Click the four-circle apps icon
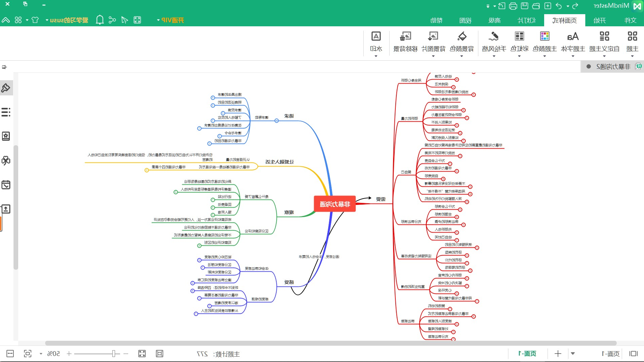The image size is (644, 362). [x=18, y=20]
